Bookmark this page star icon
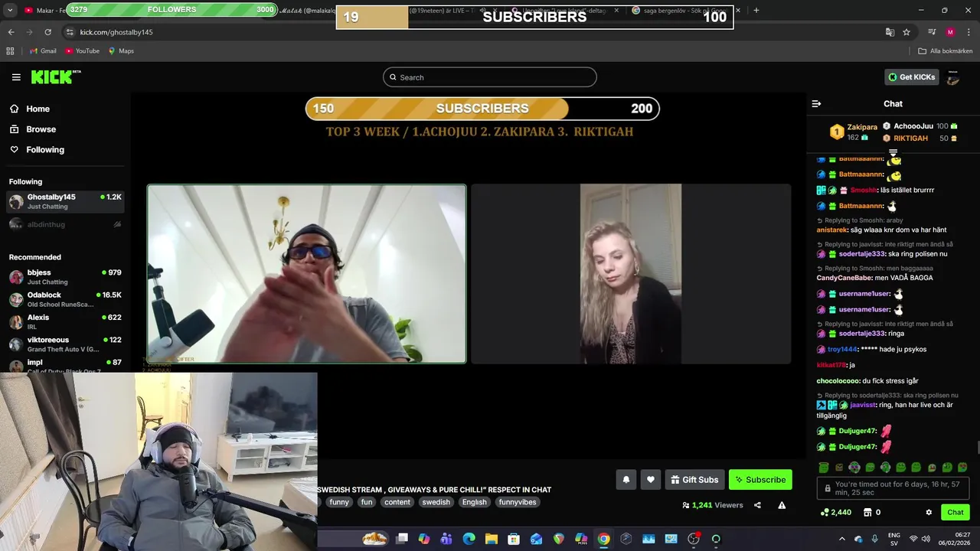Screen dimensions: 980x551 click(906, 32)
